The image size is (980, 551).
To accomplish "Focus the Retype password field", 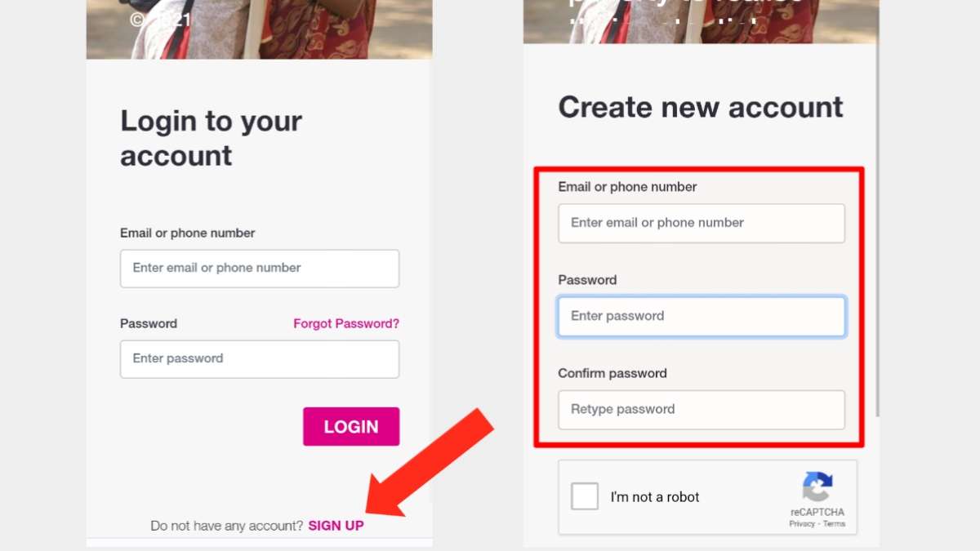I will click(x=701, y=409).
